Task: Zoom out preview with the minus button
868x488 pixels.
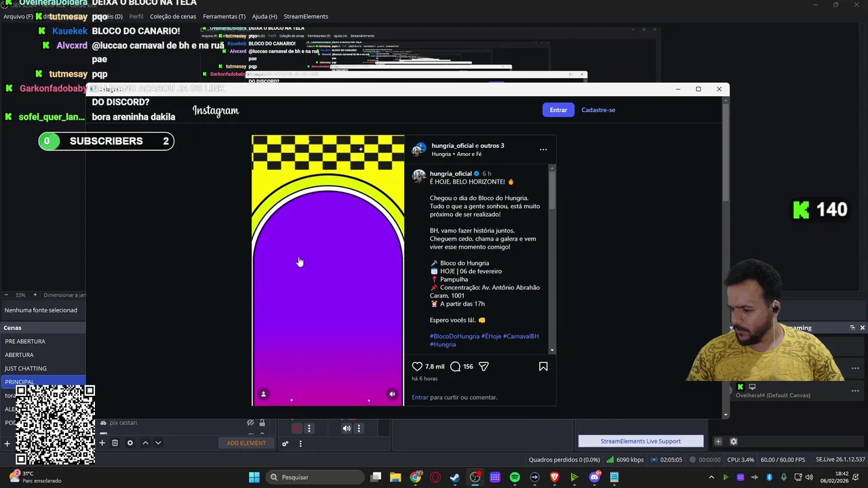Action: 7,295
